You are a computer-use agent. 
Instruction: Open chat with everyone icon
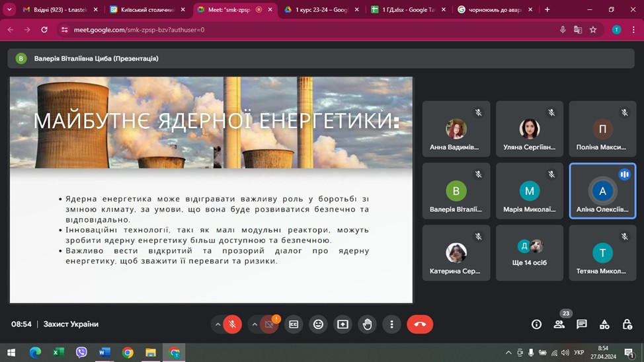point(582,324)
